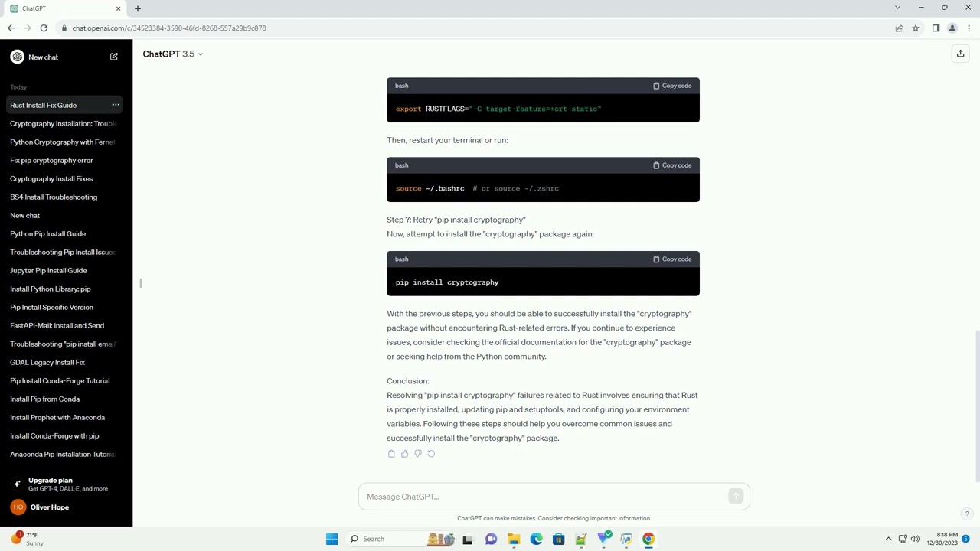Expand the browser tab search chevron

point(897,8)
